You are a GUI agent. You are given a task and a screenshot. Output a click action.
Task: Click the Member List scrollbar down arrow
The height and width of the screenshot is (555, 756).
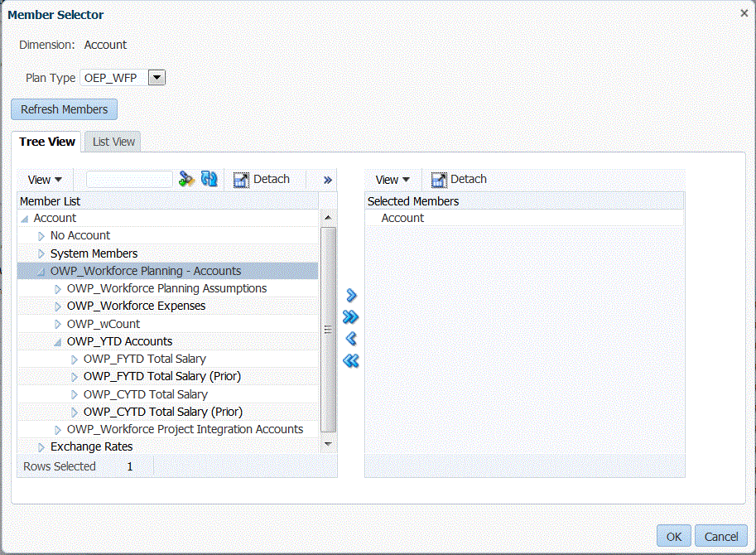329,444
